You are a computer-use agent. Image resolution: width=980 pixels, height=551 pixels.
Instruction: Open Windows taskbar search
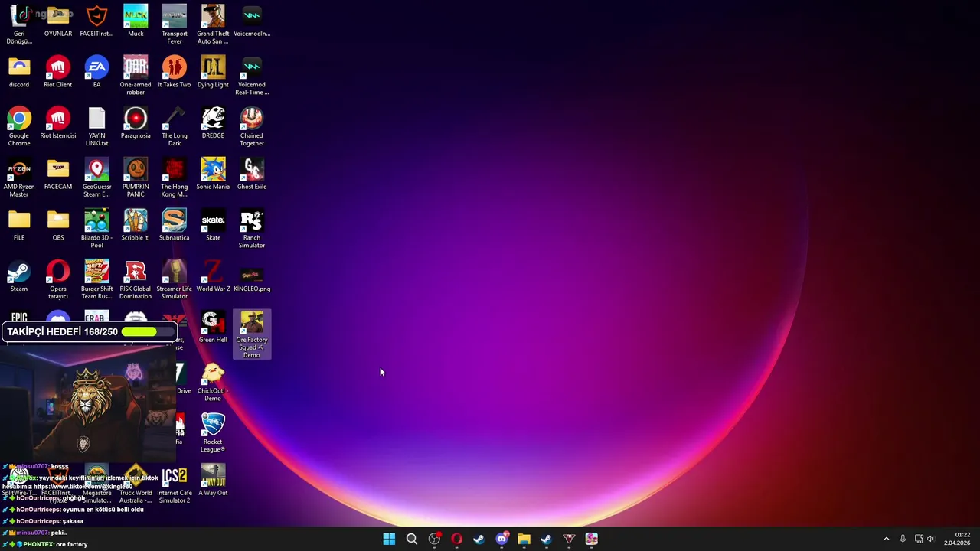(411, 539)
